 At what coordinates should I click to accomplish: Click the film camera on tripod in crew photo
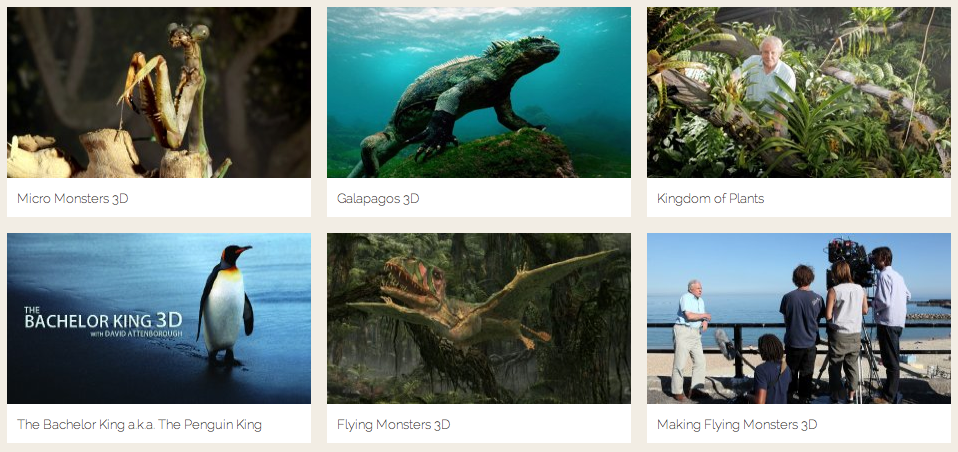850,263
